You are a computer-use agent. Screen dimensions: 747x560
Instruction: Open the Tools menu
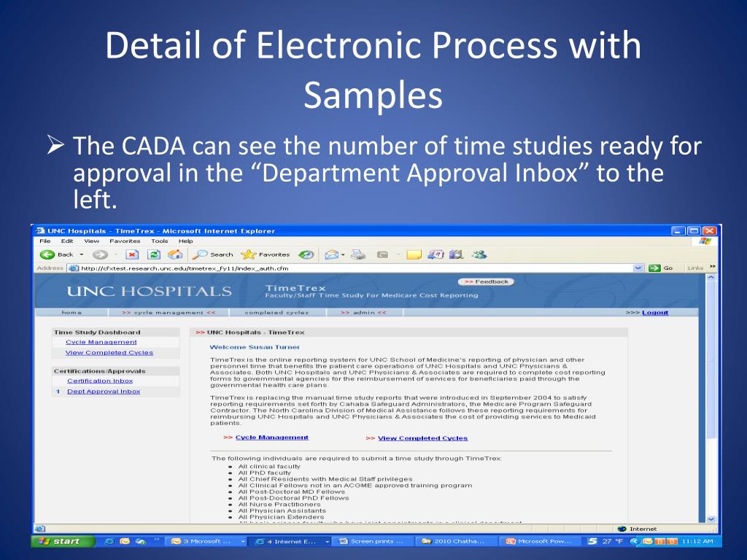[160, 241]
